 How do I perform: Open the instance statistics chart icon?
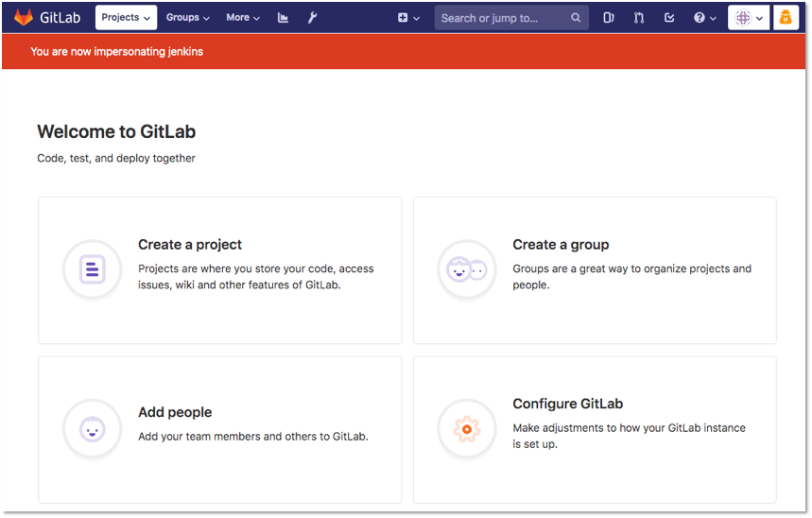pos(283,18)
